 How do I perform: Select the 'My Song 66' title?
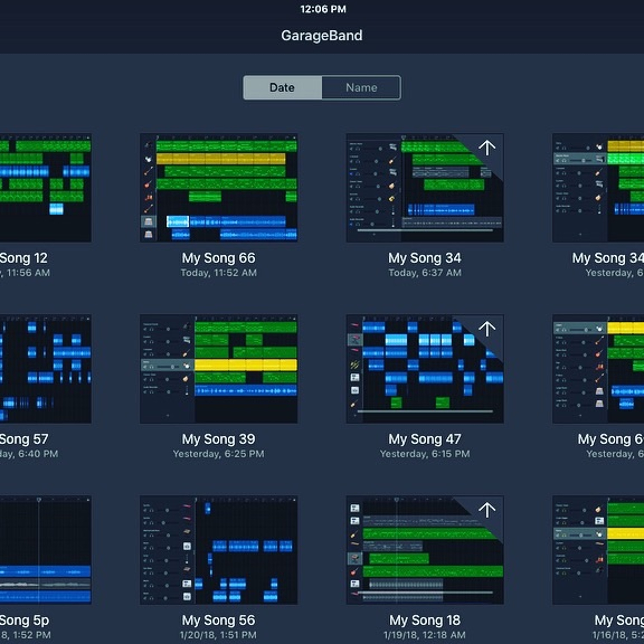click(x=219, y=258)
